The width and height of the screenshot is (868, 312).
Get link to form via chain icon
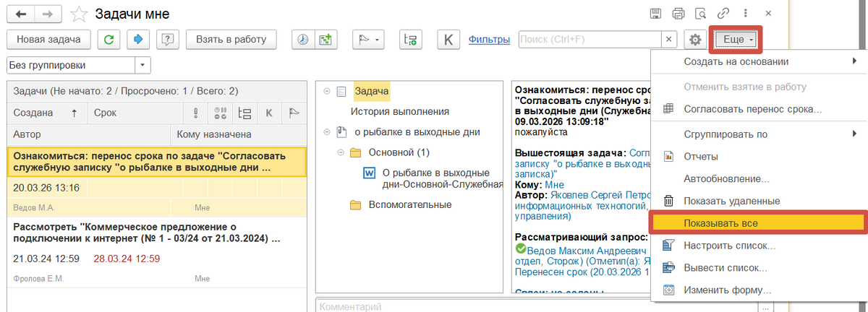723,13
